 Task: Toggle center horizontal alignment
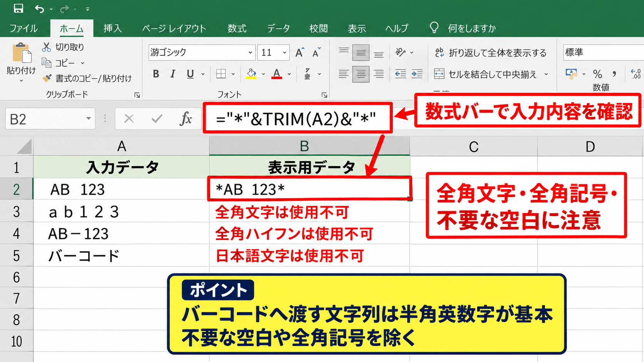pos(361,74)
